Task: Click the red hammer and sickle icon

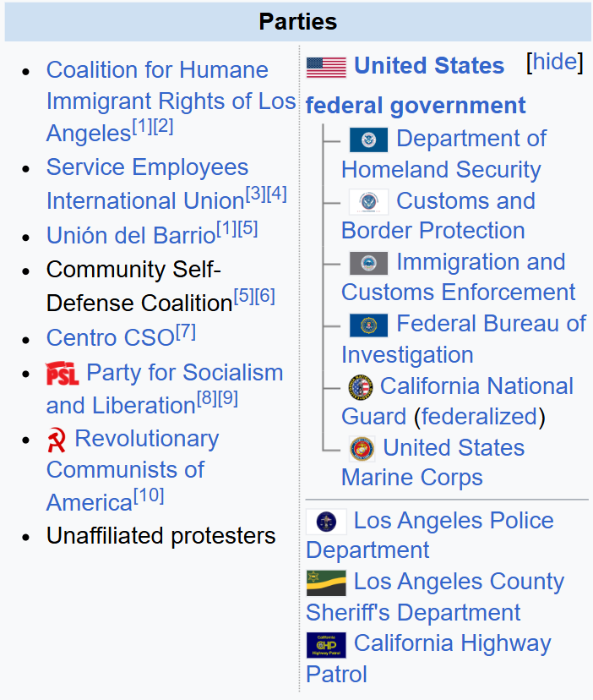Action: (x=57, y=440)
